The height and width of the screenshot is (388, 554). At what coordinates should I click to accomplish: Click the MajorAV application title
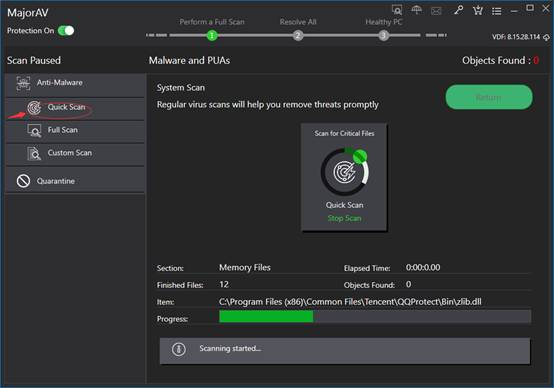(x=28, y=13)
